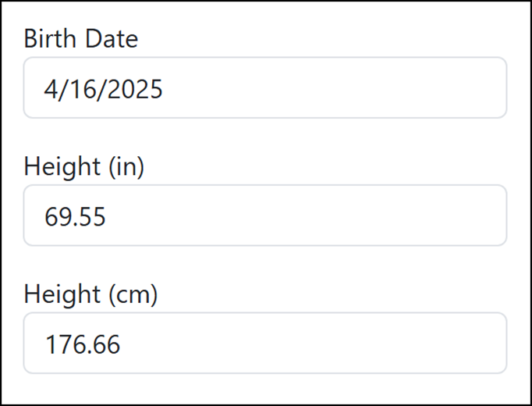This screenshot has width=532, height=406.
Task: Click the Birth Date label
Action: (x=81, y=38)
